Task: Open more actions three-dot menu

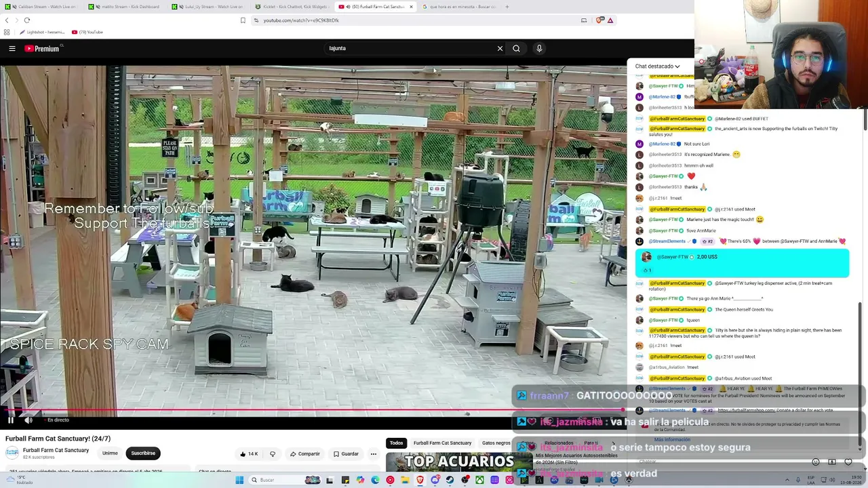Action: (x=373, y=453)
